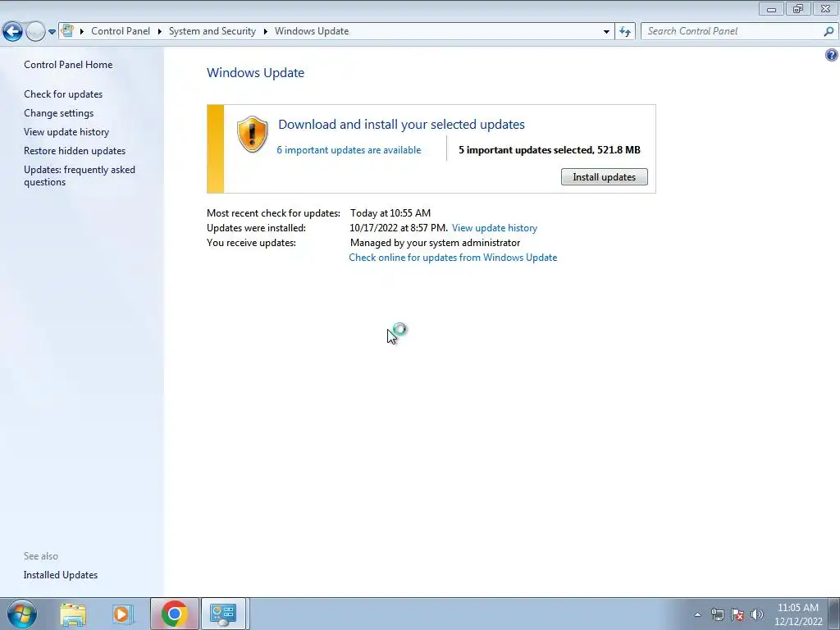Open 6 important updates are available link
This screenshot has width=840, height=630.
[x=349, y=150]
